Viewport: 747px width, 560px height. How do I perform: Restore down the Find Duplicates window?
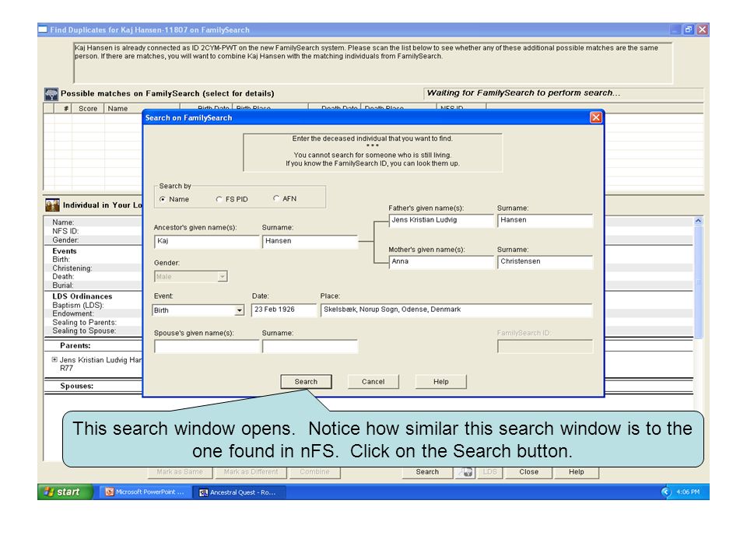tap(689, 30)
